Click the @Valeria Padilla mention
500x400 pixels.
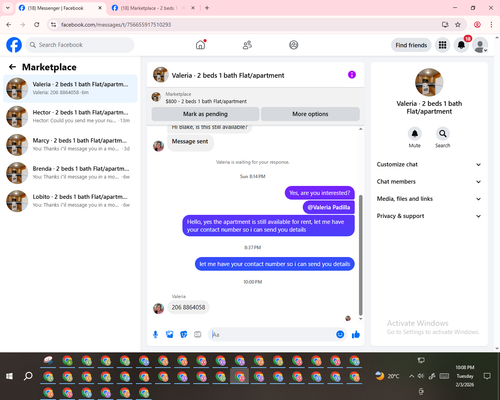[x=329, y=207]
